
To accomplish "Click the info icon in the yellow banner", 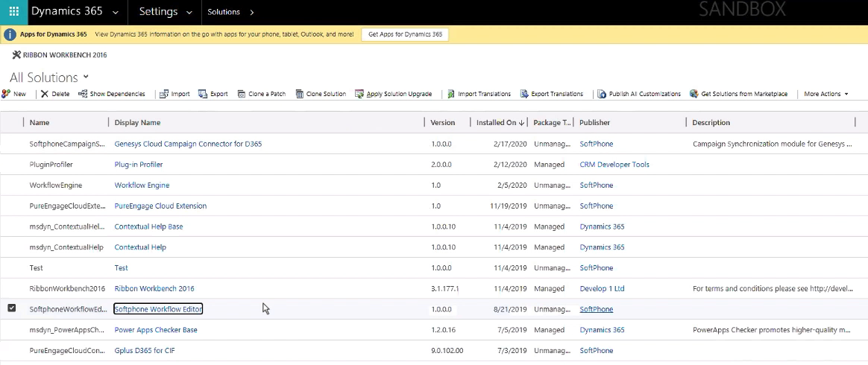I will click(10, 35).
